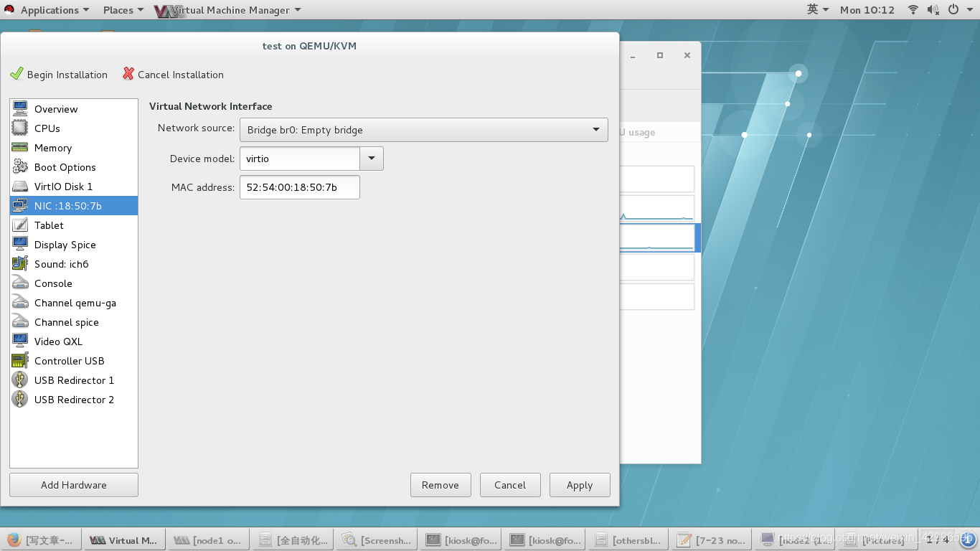Select the Video QXL monitor icon
The width and height of the screenshot is (980, 551).
[x=20, y=342]
